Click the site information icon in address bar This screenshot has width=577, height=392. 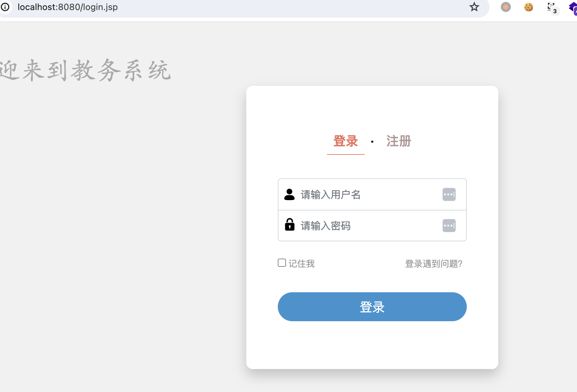coord(5,7)
